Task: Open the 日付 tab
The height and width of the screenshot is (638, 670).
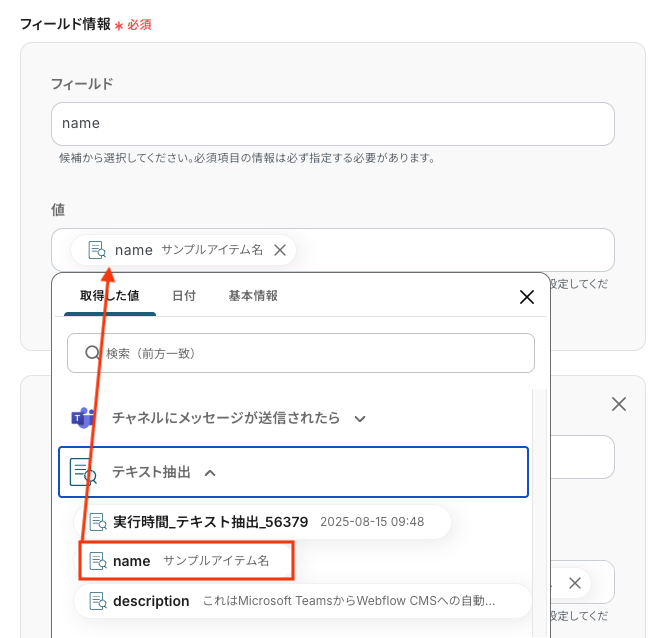Action: [184, 296]
